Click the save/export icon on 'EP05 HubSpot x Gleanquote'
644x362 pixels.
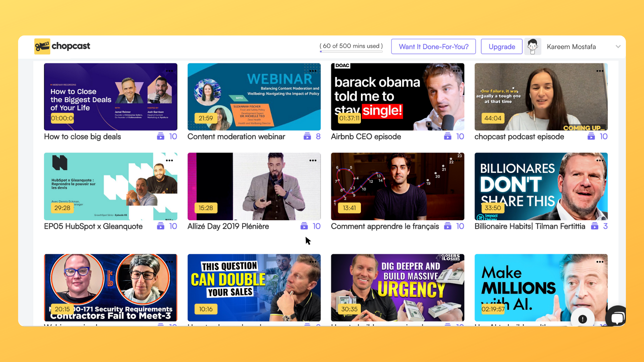161,226
